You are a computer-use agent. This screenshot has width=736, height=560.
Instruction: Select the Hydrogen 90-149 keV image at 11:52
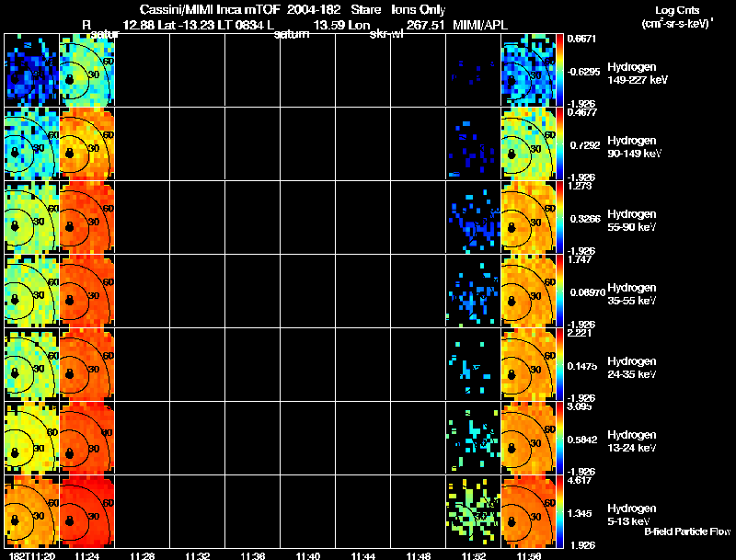tap(473, 143)
